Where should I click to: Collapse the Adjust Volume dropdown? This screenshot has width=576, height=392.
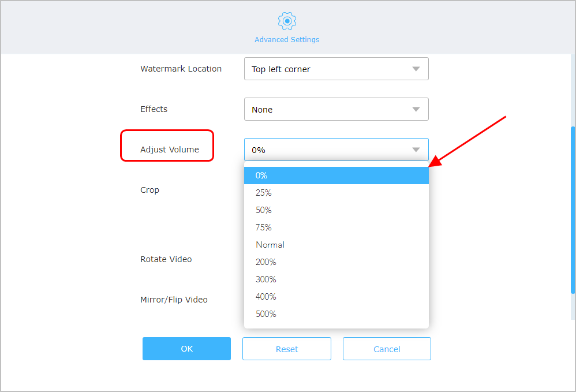tap(336, 150)
